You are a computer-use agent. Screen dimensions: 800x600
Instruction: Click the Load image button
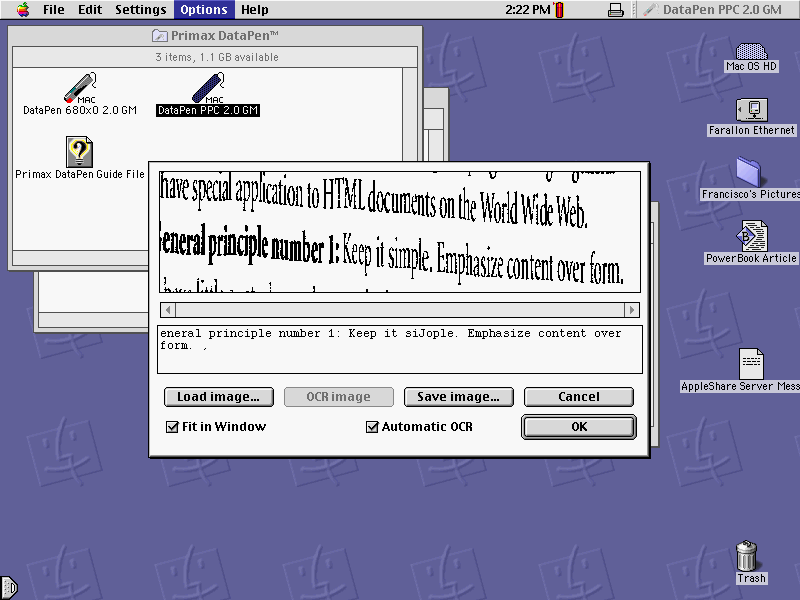(x=218, y=397)
